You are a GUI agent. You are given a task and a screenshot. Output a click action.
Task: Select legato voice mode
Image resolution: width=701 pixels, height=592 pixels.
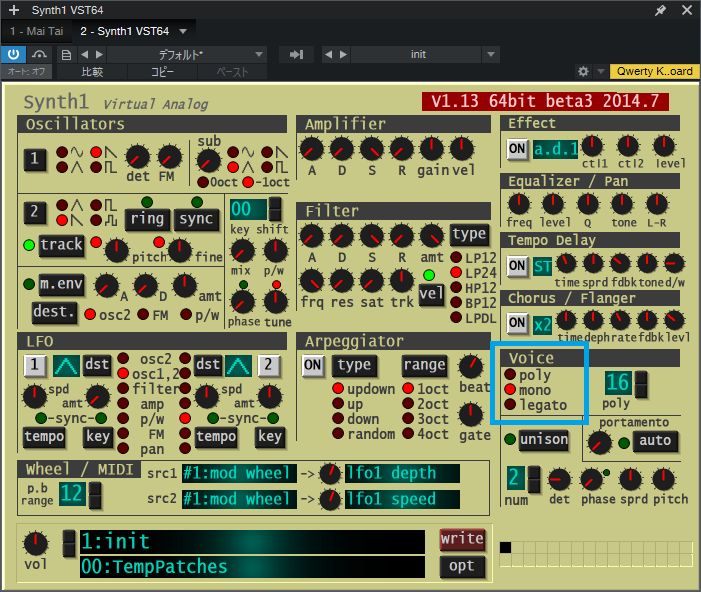coord(510,405)
